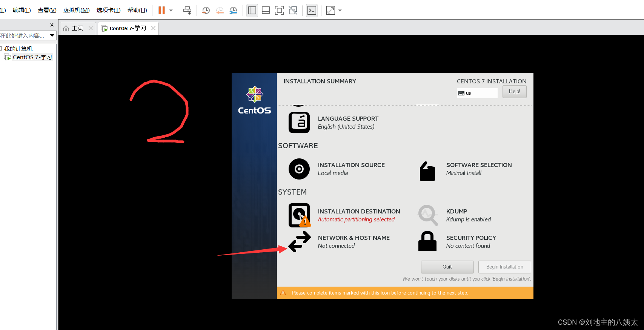Enter full screen mode icon
Screen dimensions: 644x330
[x=279, y=11]
